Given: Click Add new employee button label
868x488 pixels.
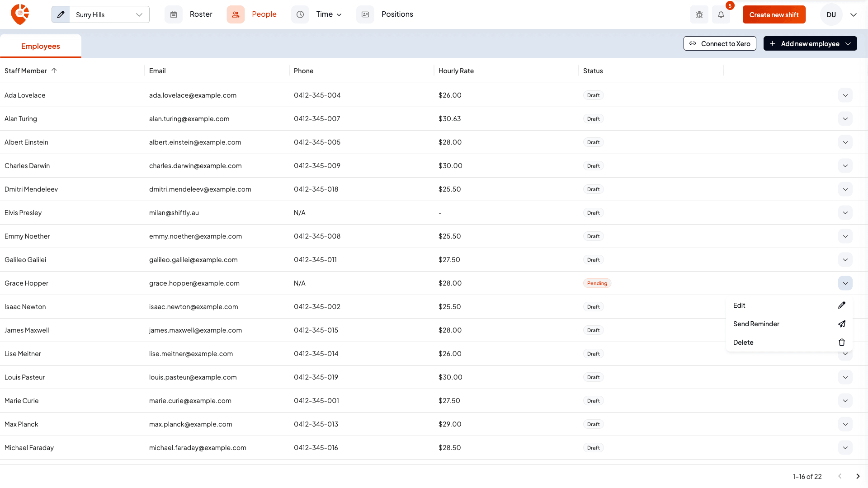Looking at the screenshot, I should 810,43.
